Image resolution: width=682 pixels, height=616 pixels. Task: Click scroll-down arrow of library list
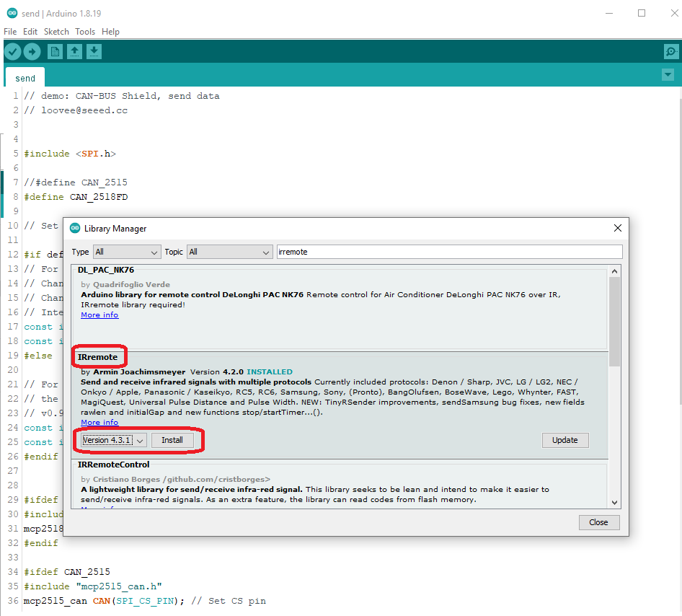coord(614,503)
